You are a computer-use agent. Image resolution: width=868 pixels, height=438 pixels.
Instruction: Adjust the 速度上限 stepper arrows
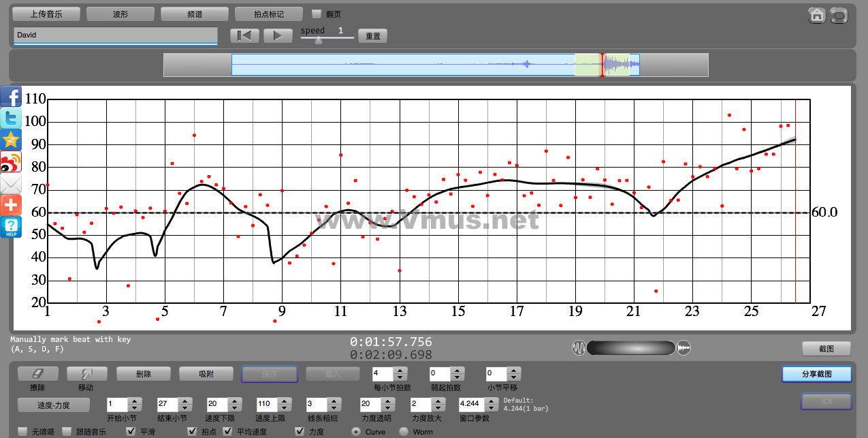(283, 404)
